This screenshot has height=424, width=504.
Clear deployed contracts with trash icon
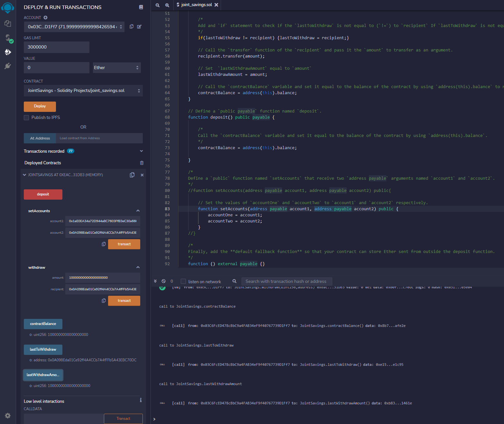(x=142, y=163)
